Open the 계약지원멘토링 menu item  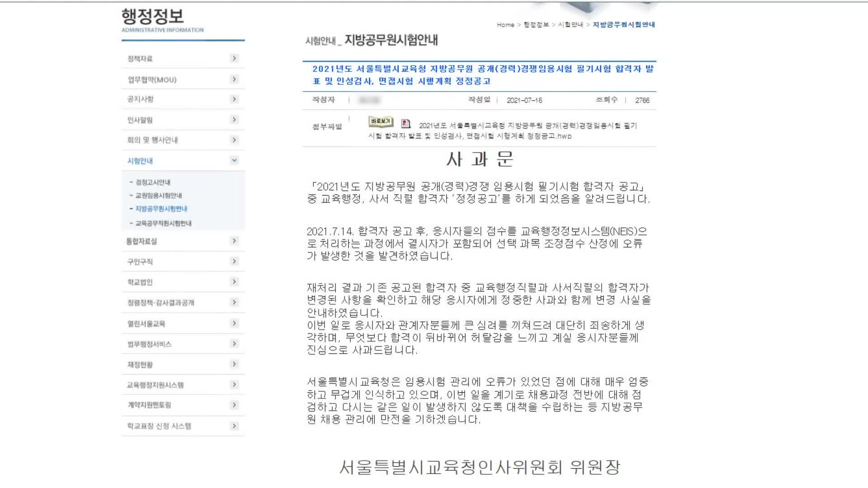149,405
